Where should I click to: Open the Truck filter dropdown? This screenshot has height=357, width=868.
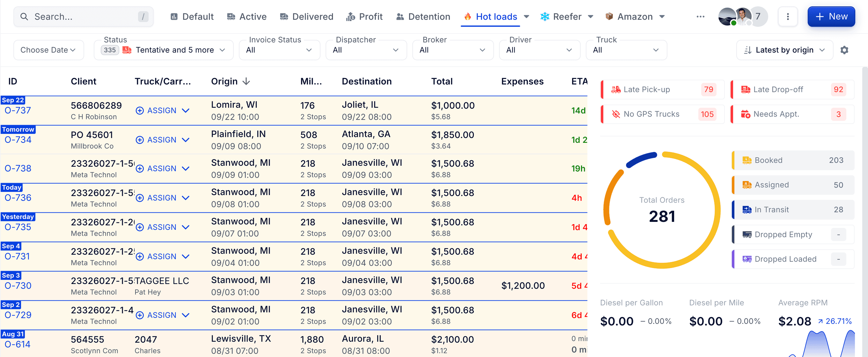tap(626, 50)
